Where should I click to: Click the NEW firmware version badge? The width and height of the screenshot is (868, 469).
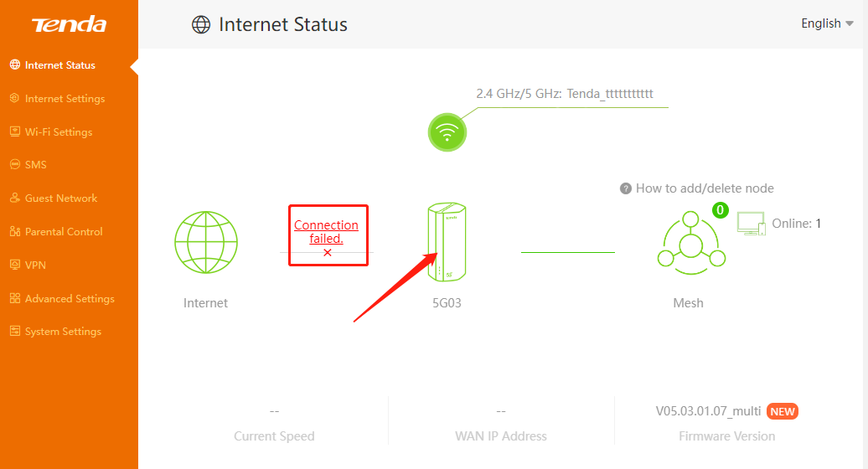click(783, 411)
